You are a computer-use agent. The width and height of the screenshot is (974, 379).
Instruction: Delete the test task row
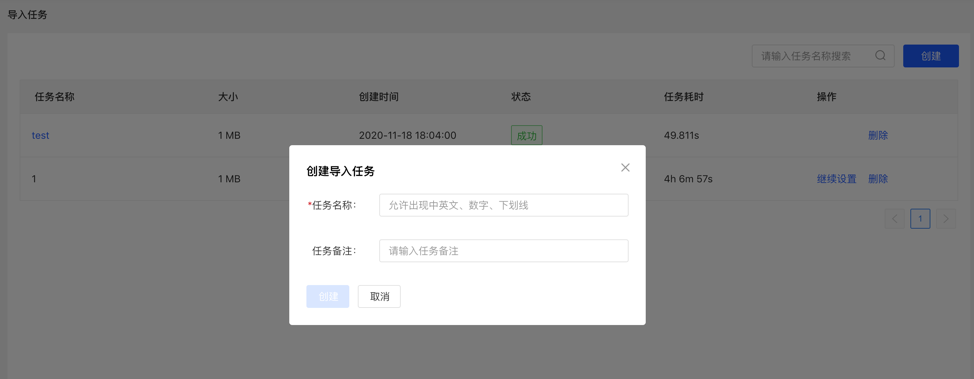coord(878,135)
